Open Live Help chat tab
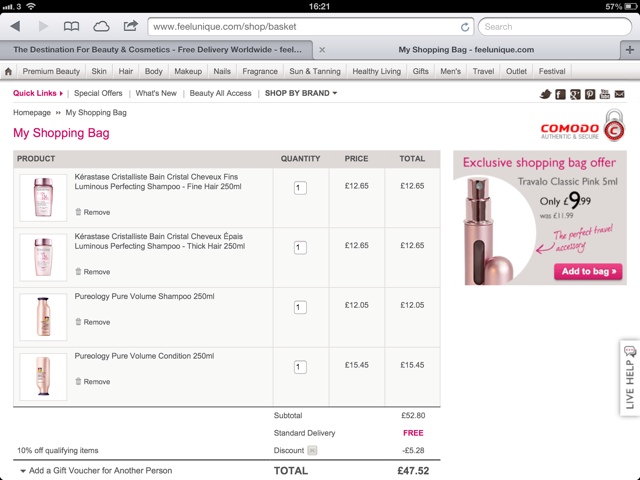 point(630,378)
